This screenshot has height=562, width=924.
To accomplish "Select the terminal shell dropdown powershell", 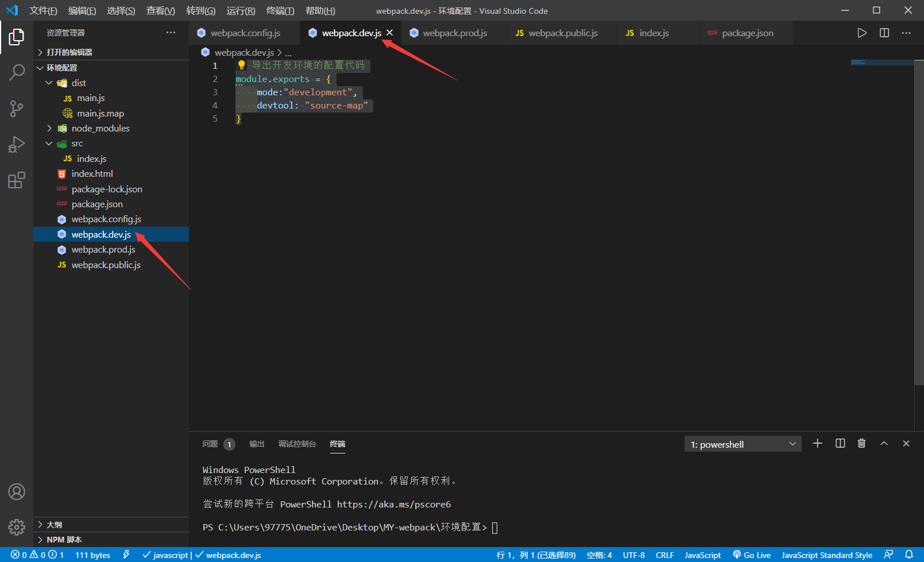I will click(x=743, y=444).
